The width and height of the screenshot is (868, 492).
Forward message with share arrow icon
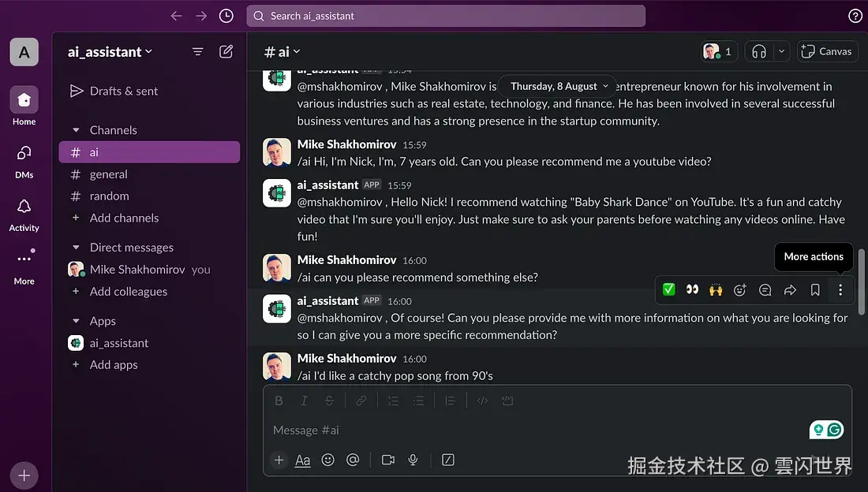tap(790, 289)
